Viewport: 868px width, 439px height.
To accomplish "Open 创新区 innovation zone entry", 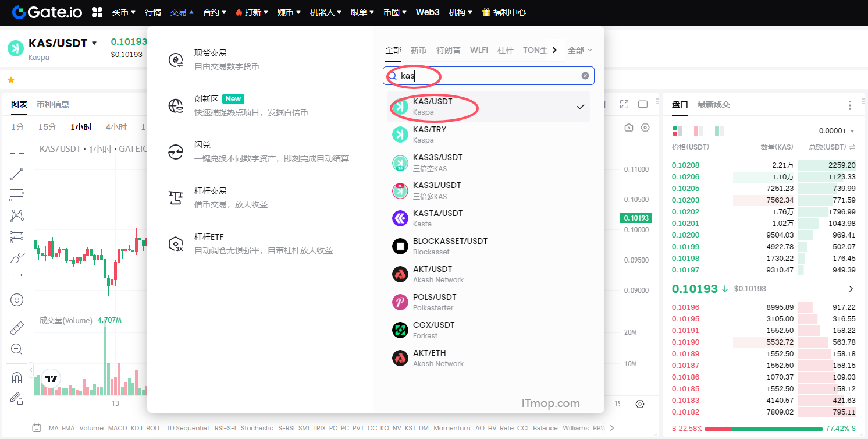I will [239, 105].
